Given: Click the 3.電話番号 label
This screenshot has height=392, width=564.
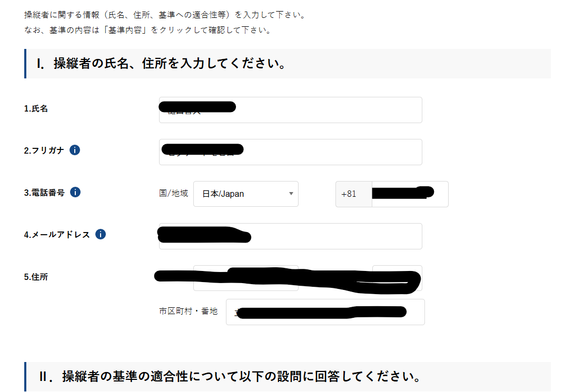Looking at the screenshot, I should [x=44, y=193].
